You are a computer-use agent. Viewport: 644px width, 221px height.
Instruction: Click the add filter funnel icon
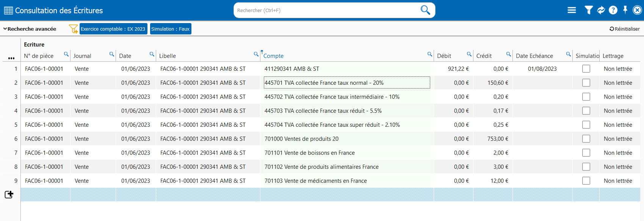(73, 29)
